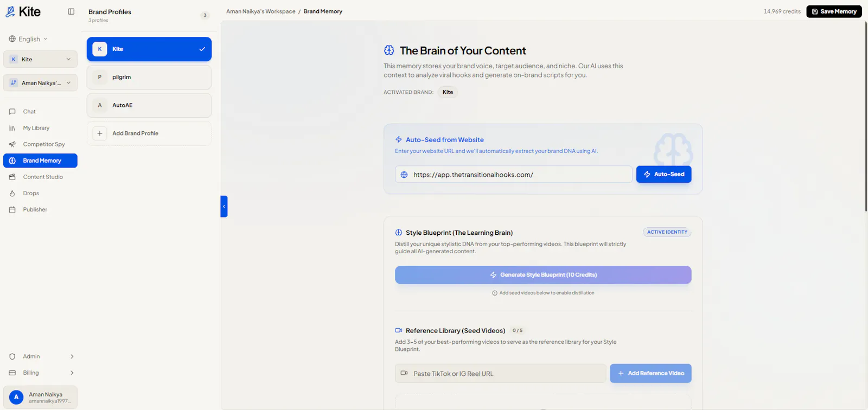Click the plus icon for Add Brand Profile
The image size is (868, 410).
100,133
